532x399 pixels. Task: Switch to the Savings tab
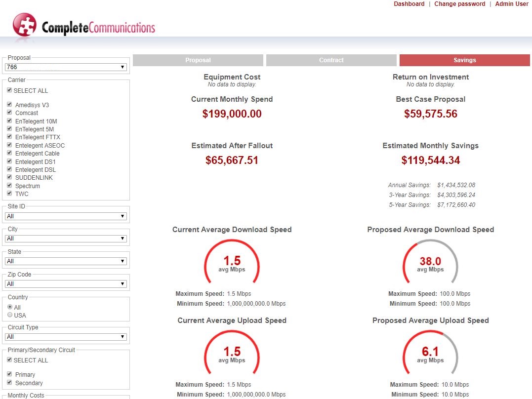pos(464,60)
